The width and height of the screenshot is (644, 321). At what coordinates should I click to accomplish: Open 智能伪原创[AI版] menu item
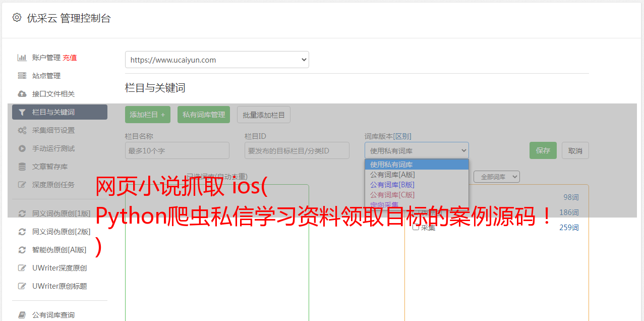click(60, 250)
